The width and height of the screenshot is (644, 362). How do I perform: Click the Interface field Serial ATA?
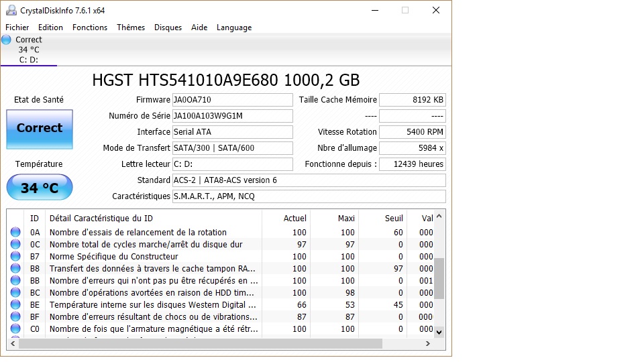[x=233, y=132]
